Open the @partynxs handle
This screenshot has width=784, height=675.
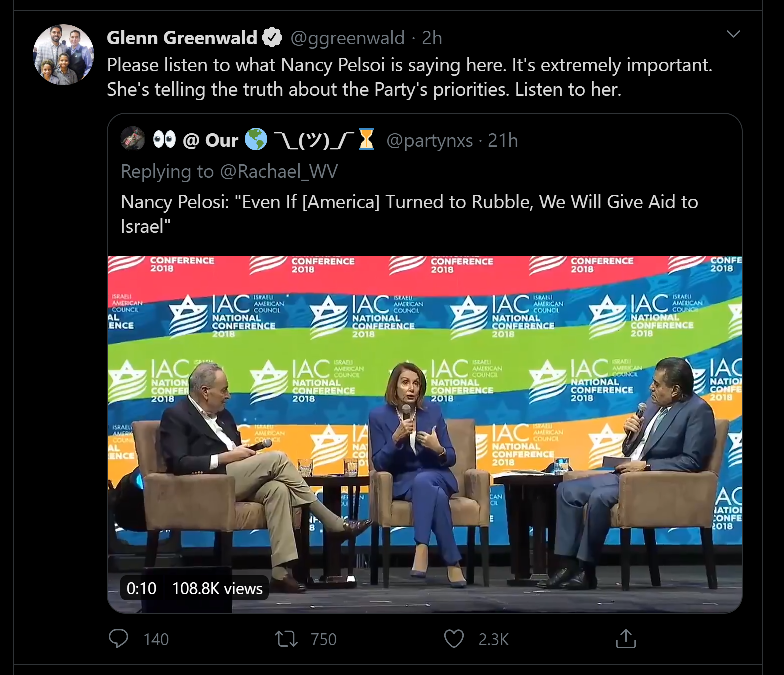(x=430, y=141)
